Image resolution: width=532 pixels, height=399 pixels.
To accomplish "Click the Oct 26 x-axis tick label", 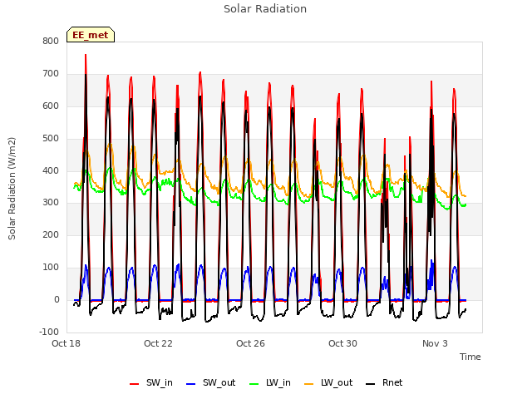I will click(x=250, y=343).
